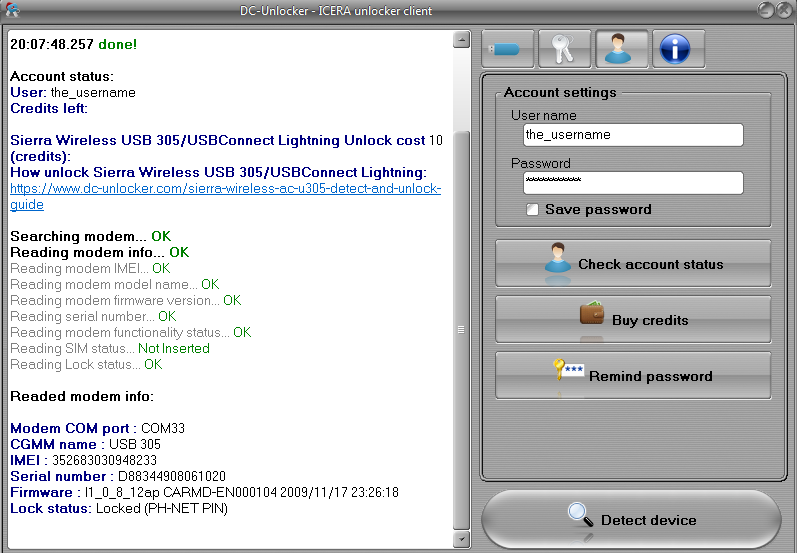Click the 'Account status:' heading in log

click(62, 76)
